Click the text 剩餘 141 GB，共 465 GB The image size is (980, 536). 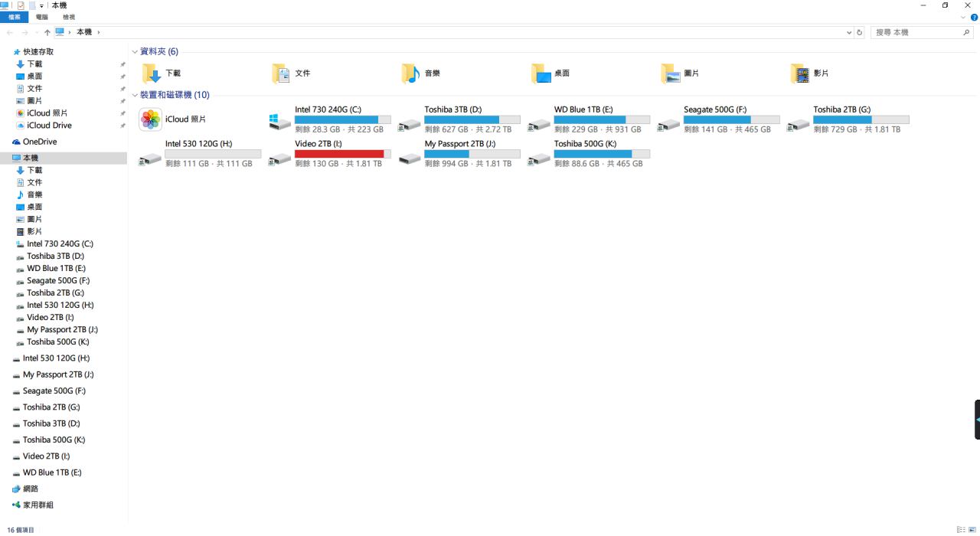(x=727, y=129)
